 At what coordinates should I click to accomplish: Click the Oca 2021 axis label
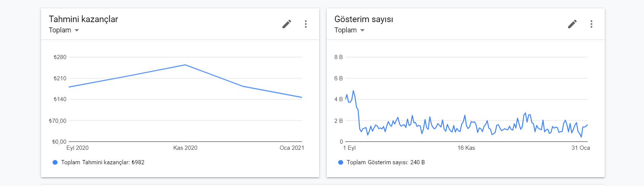click(x=292, y=148)
